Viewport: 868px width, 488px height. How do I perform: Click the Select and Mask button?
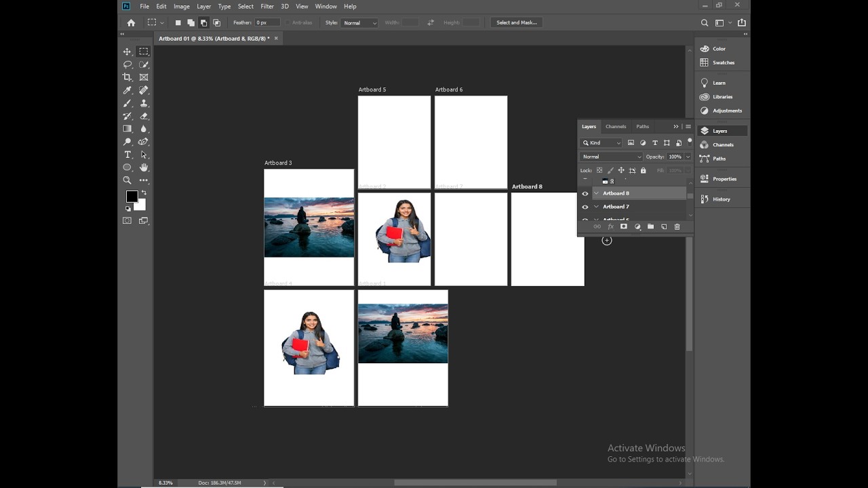517,22
